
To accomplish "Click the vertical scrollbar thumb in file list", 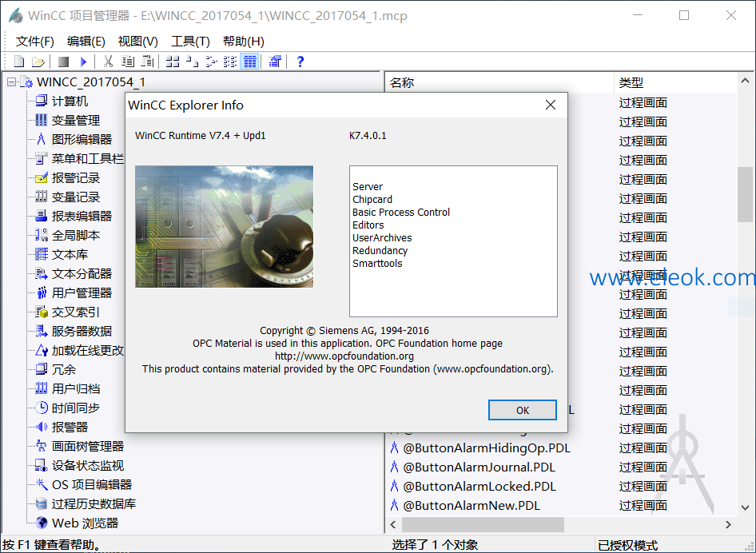I will point(746,195).
